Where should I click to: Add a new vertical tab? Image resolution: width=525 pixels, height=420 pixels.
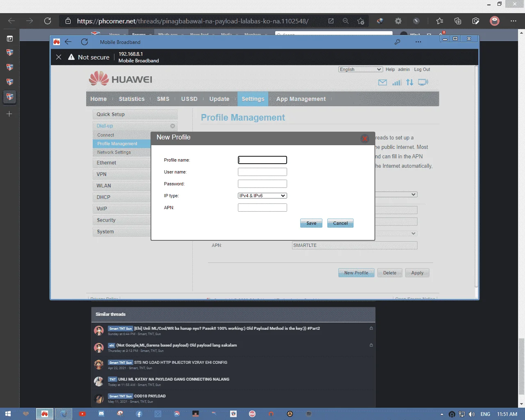point(9,114)
